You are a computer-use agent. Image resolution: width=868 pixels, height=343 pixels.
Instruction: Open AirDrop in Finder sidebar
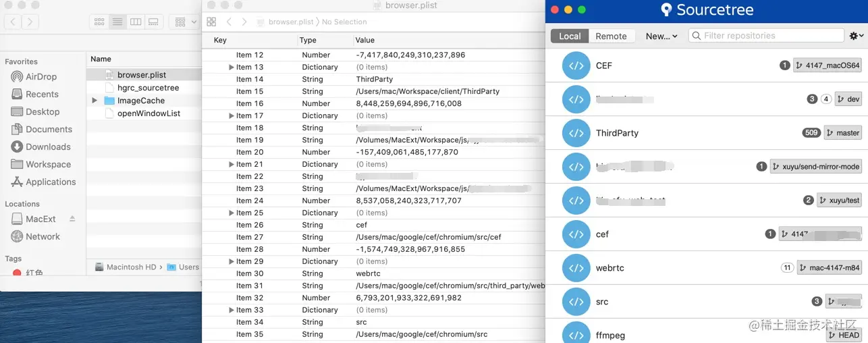coord(41,77)
